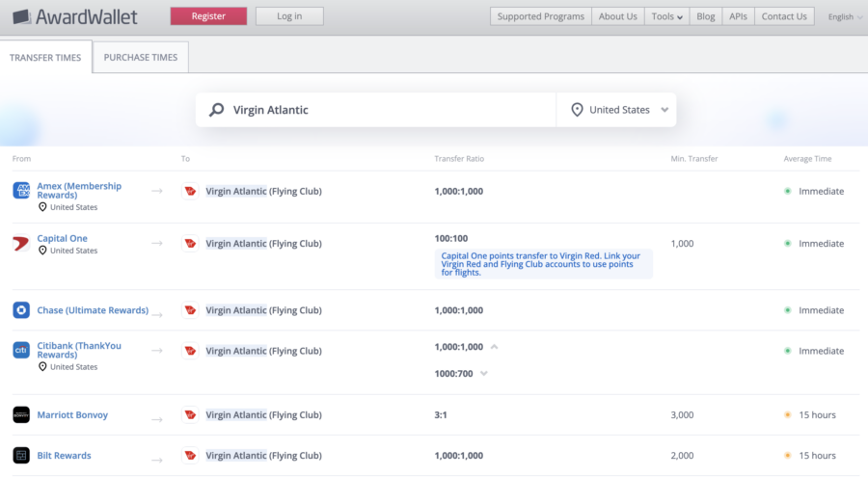Click Virgin Atlantic icon in the Amex row

coord(190,191)
